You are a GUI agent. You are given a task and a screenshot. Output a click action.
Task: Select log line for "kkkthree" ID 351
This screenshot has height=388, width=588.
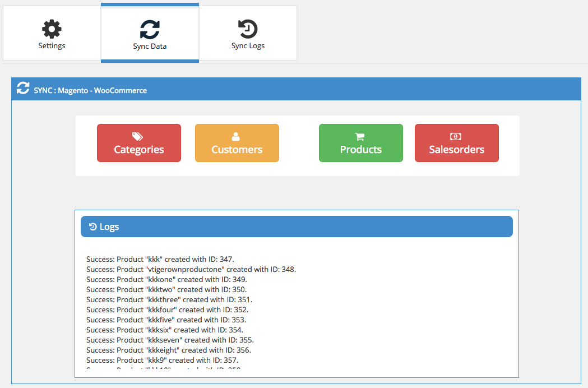[x=169, y=300]
